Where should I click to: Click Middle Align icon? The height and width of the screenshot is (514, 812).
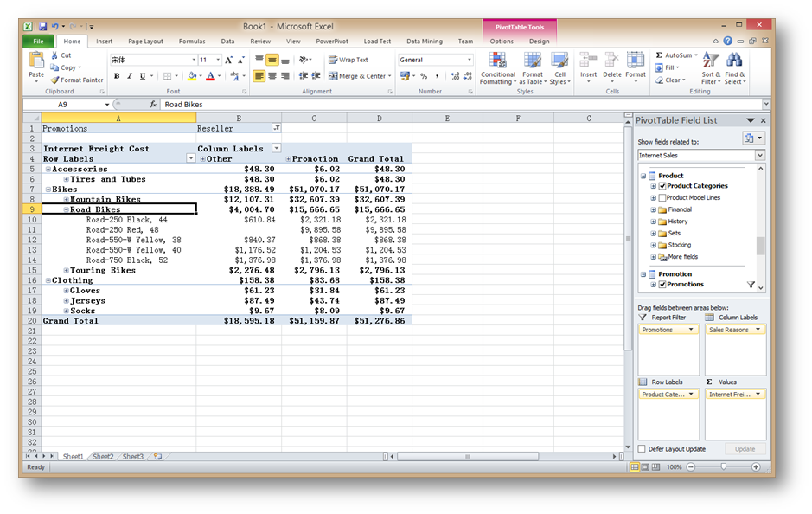click(272, 60)
